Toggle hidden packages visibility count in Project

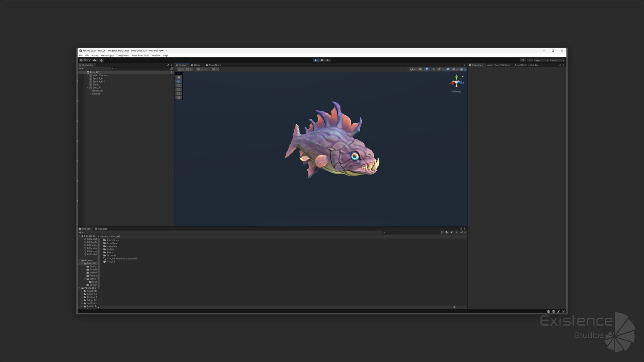point(463,232)
